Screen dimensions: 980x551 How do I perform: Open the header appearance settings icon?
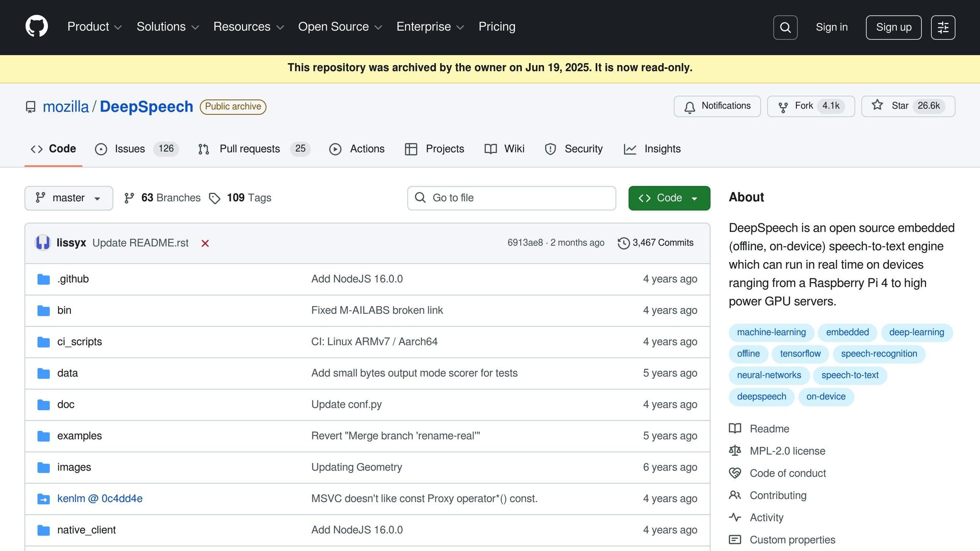pyautogui.click(x=943, y=27)
